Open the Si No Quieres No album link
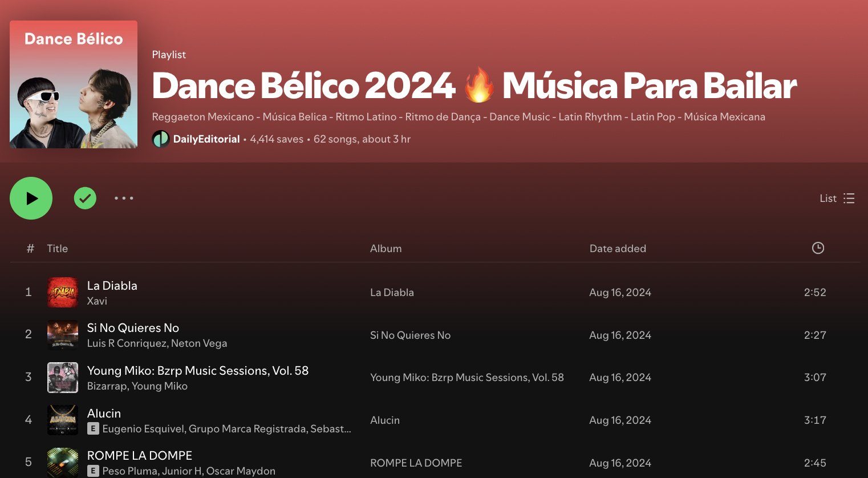868x478 pixels. coord(410,335)
